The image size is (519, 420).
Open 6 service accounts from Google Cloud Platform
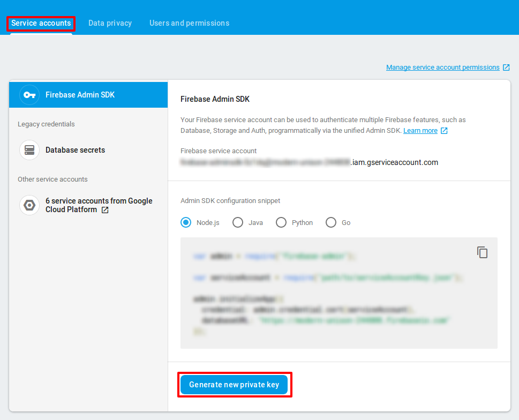tap(99, 205)
